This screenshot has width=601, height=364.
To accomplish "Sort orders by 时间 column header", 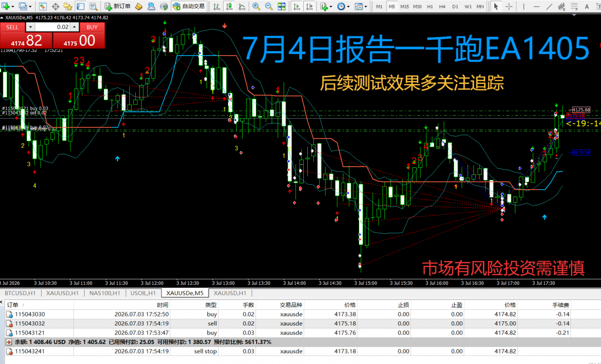I will [121, 305].
